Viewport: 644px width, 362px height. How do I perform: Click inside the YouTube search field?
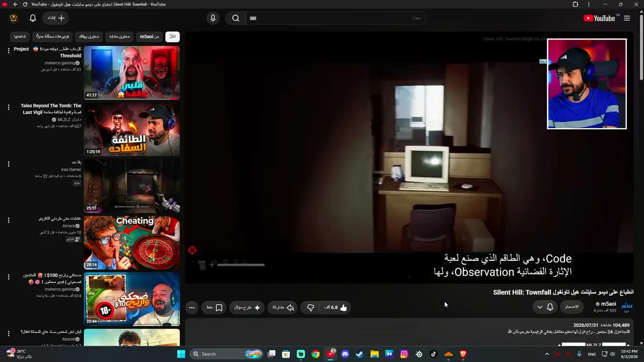pos(336,18)
